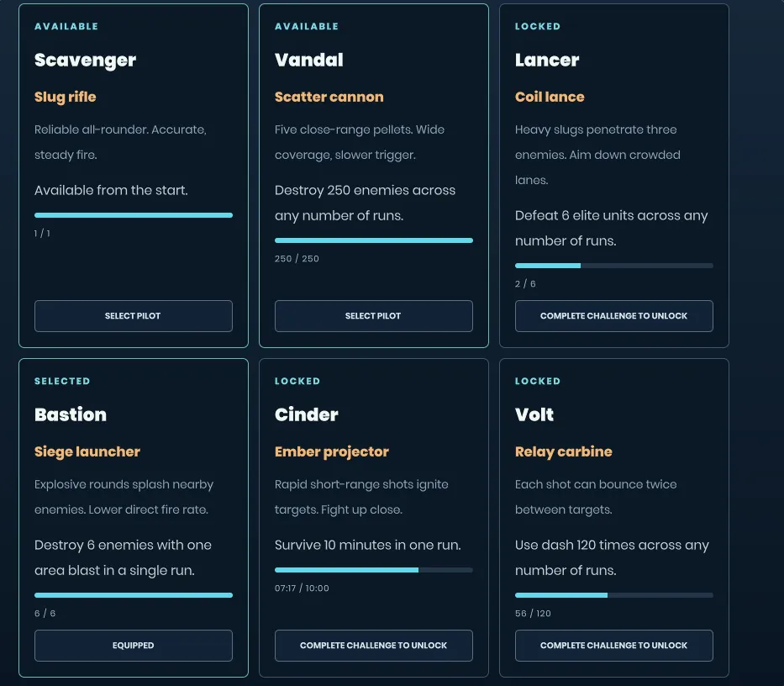
Task: Click the Bastion 6 / 6 progress bar
Action: click(x=134, y=595)
